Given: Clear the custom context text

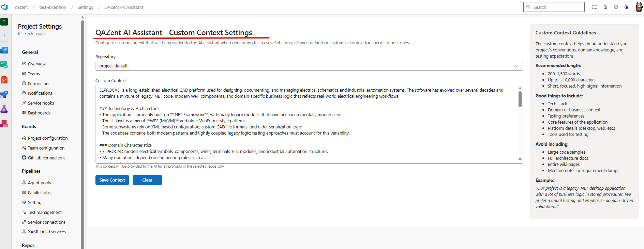Looking at the screenshot, I should [147, 180].
